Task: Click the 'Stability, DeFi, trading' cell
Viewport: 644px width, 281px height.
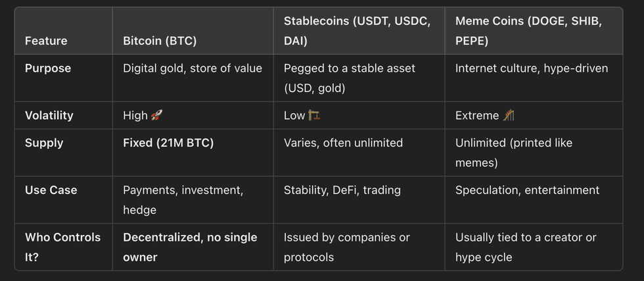Action: (342, 190)
